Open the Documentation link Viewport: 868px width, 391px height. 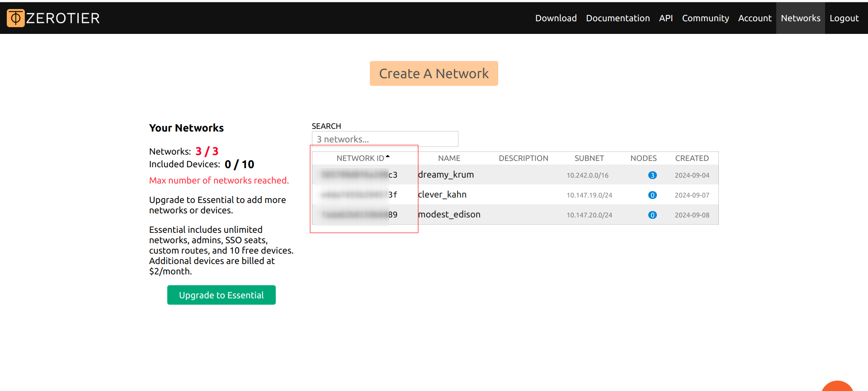tap(618, 18)
